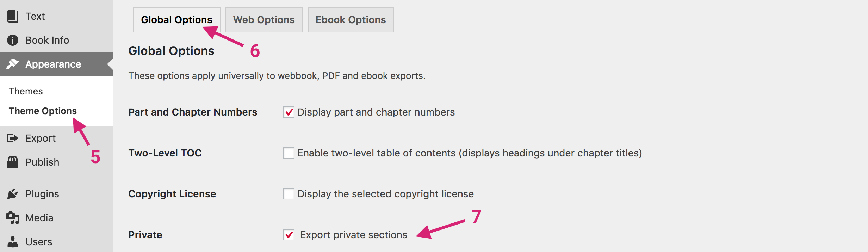
Task: Open the Themes submenu link
Action: click(x=26, y=91)
